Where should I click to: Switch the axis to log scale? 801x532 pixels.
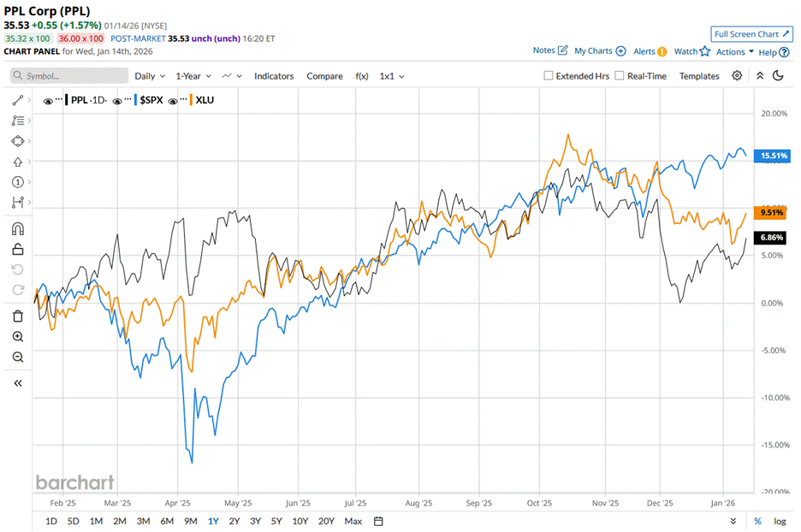pos(780,521)
